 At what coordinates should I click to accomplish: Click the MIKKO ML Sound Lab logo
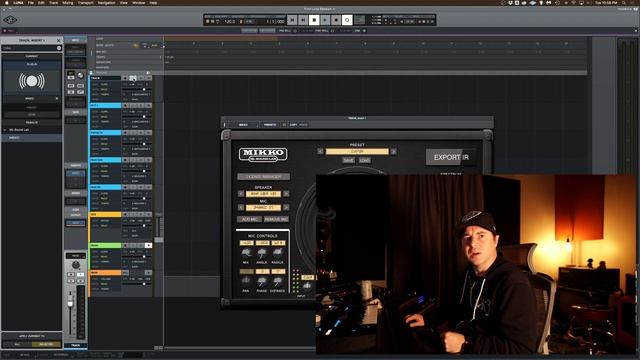263,155
